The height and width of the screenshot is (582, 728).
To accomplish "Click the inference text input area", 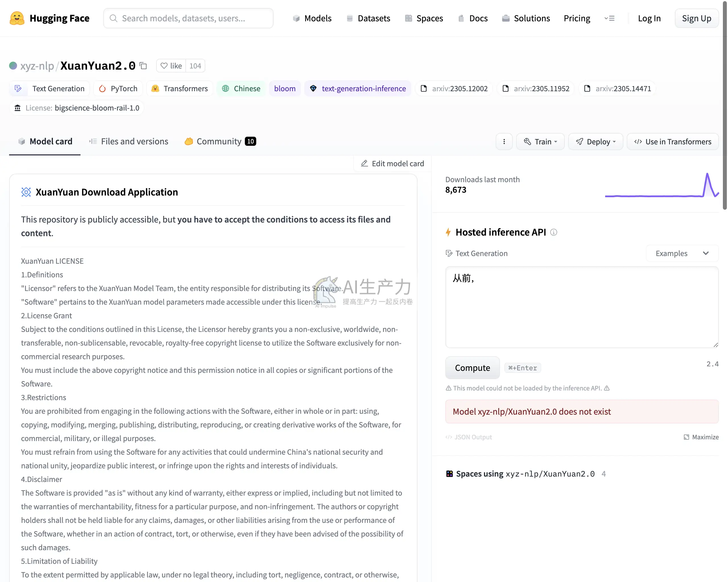I will pyautogui.click(x=582, y=307).
